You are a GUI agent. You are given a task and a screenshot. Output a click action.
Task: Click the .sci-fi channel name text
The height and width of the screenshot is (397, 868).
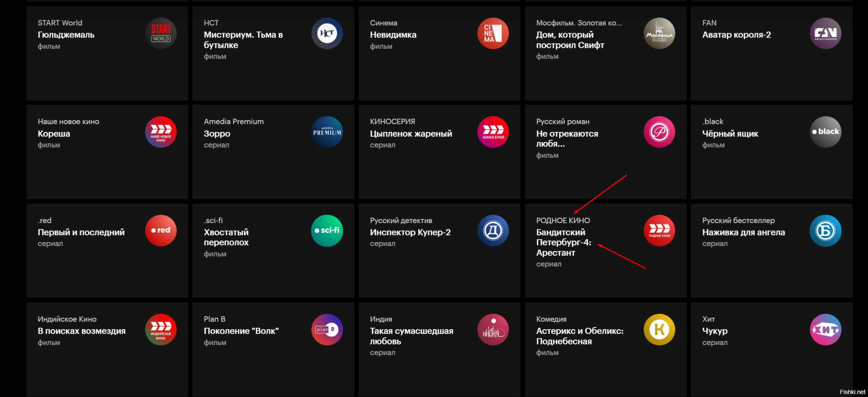[x=213, y=221]
